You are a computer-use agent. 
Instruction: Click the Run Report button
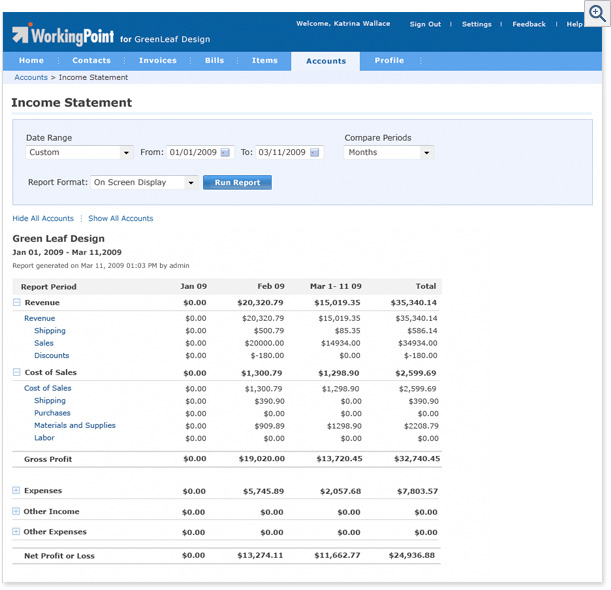click(237, 182)
